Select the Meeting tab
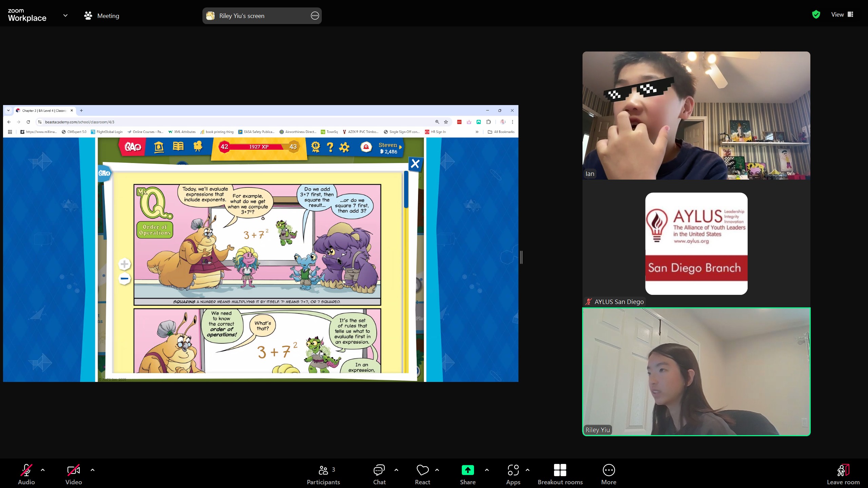This screenshot has height=488, width=868. 102,16
